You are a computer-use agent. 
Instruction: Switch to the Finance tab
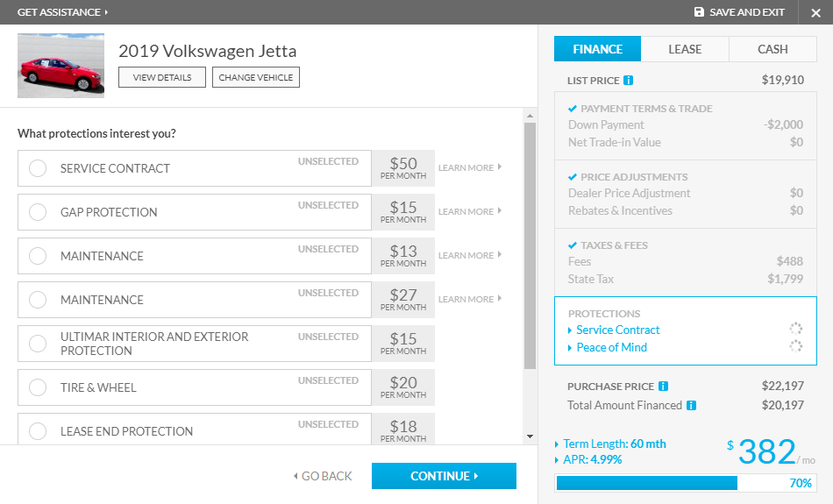tap(598, 49)
